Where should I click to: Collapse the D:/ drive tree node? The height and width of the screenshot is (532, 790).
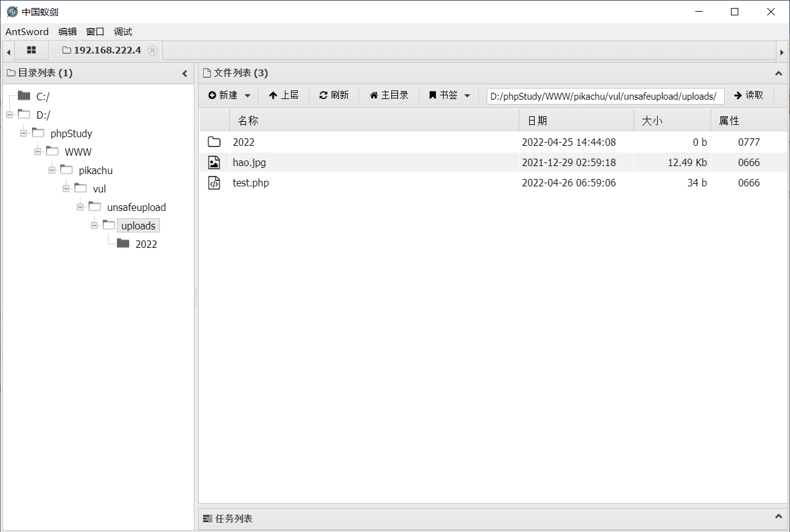click(x=9, y=114)
